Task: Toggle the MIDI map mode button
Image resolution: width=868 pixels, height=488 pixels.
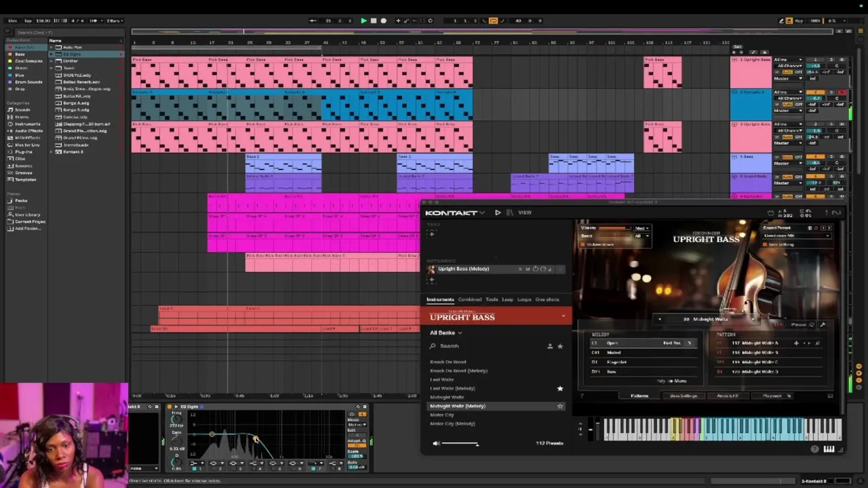Action: [816, 21]
